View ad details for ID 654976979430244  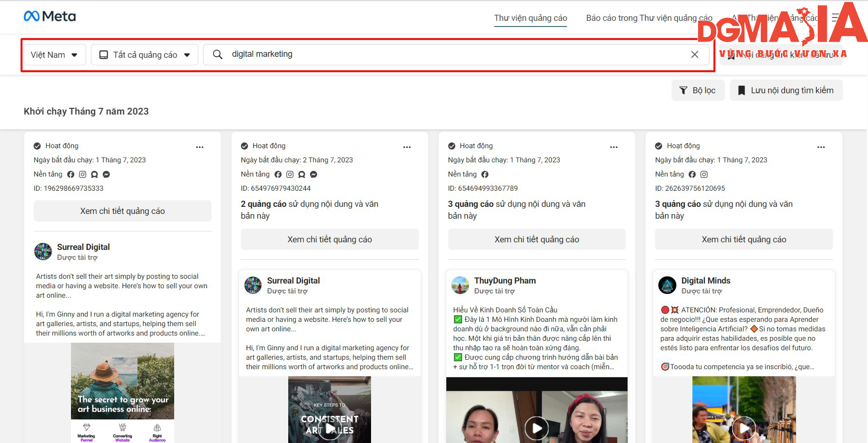(330, 239)
